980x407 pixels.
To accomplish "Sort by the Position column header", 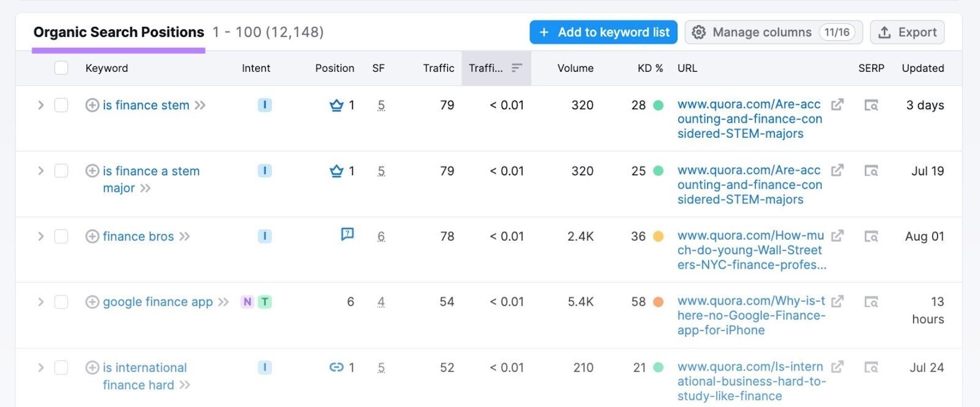I will click(334, 68).
